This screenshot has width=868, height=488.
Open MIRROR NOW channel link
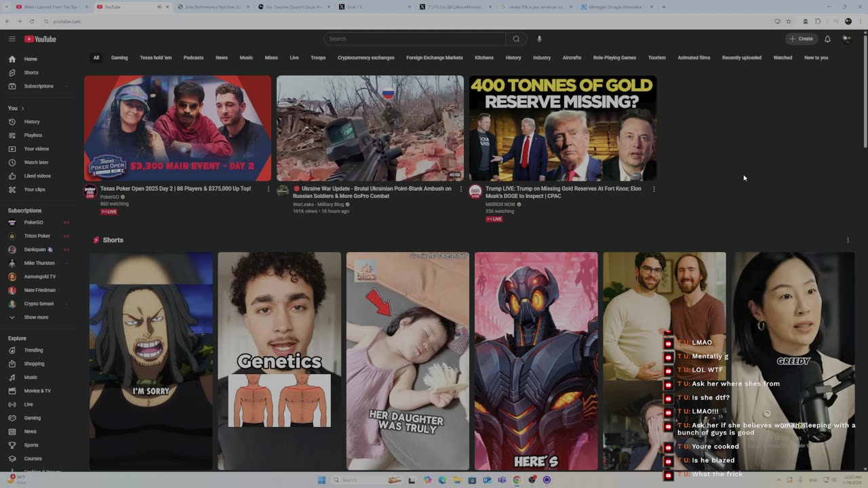[500, 204]
